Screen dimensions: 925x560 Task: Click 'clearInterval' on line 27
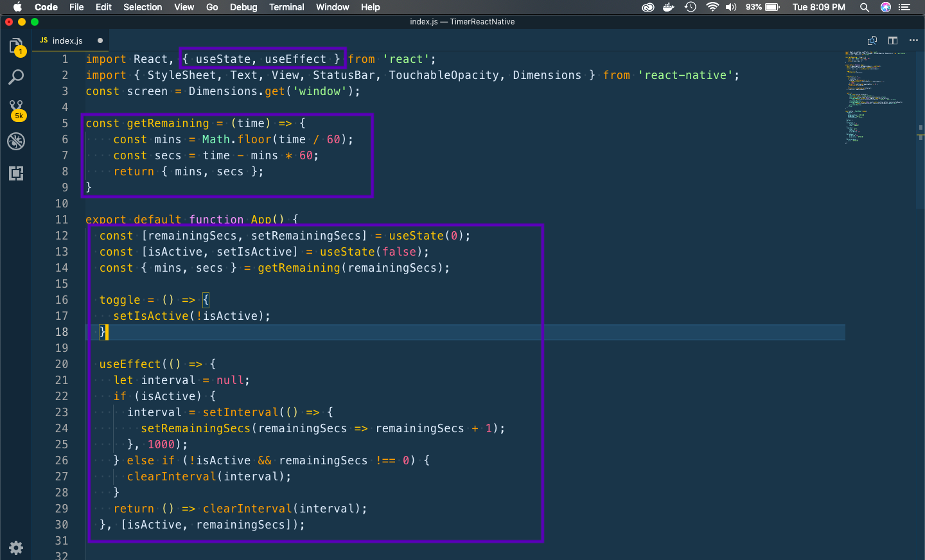[172, 477]
